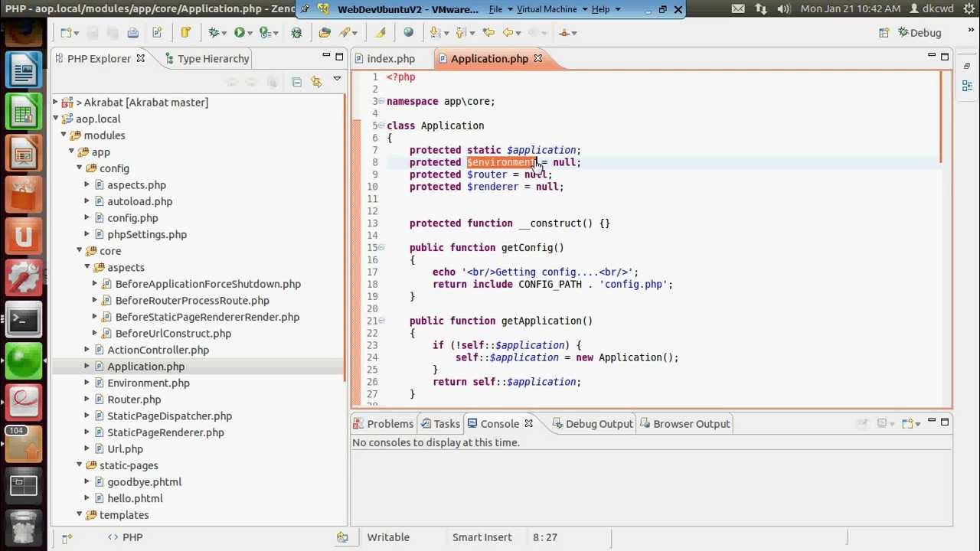Select the PHP Explorer tab
The image size is (980, 551).
click(x=99, y=59)
